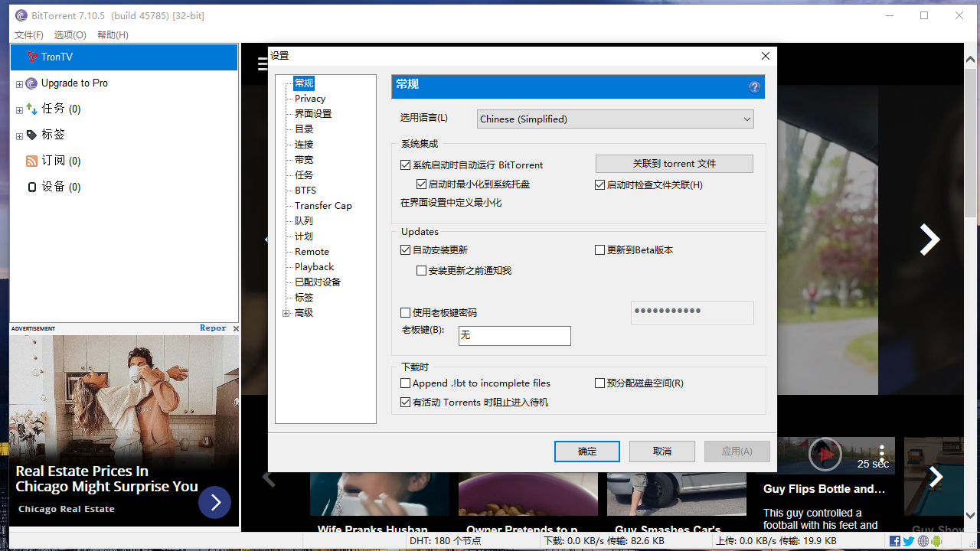Select the TronTV sidebar item
The width and height of the screenshot is (980, 551).
coord(57,57)
